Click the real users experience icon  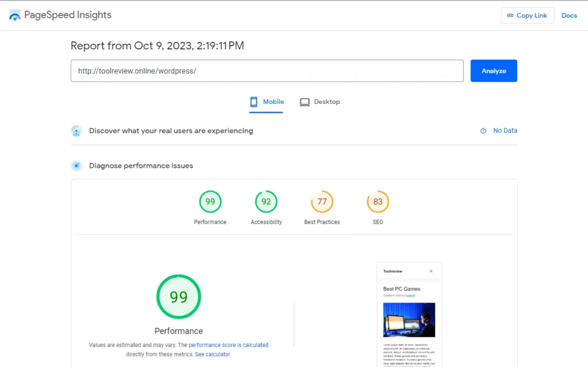click(76, 131)
